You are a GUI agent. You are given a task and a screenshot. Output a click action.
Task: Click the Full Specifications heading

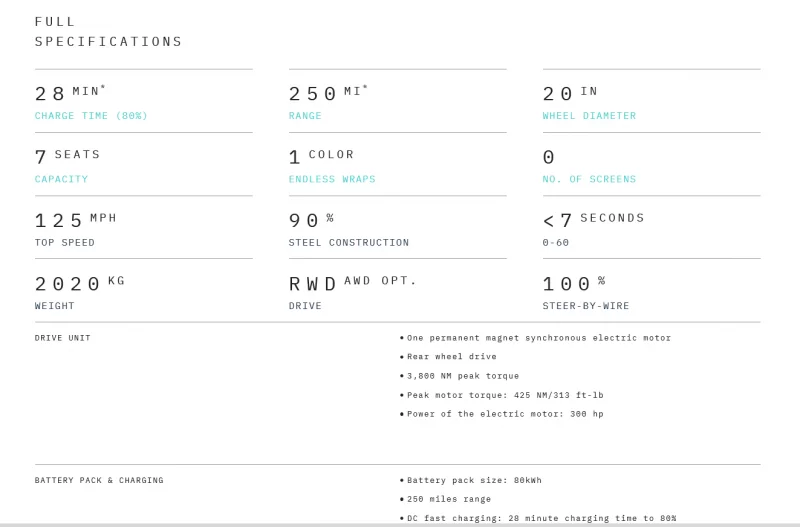coord(108,31)
